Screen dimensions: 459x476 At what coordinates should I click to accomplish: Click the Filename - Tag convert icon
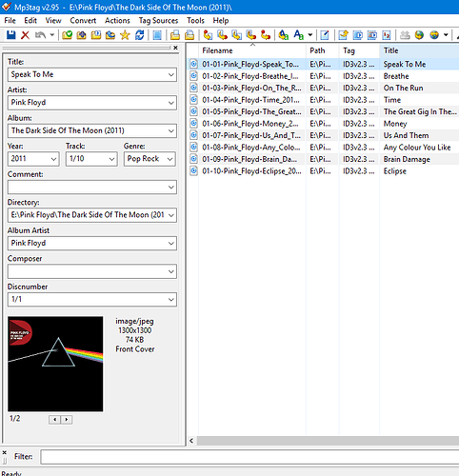(222, 35)
